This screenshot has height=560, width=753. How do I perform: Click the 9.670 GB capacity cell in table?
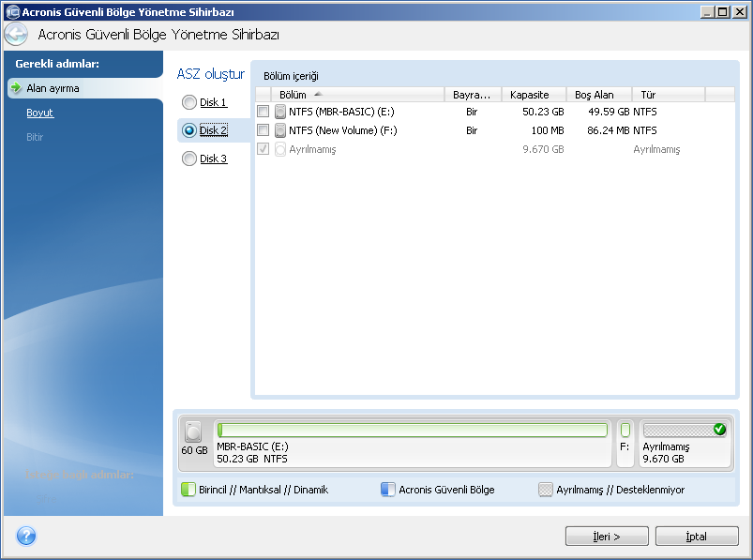coord(543,149)
